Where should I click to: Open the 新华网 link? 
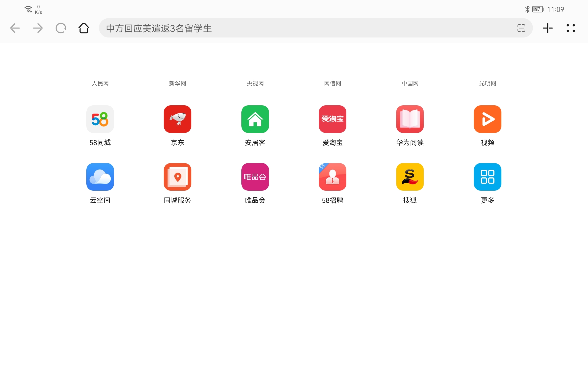click(x=178, y=83)
